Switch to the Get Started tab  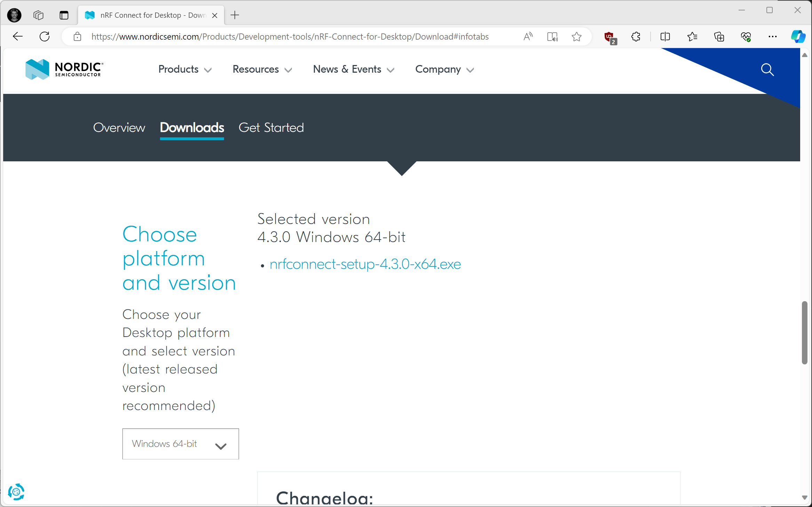(271, 128)
